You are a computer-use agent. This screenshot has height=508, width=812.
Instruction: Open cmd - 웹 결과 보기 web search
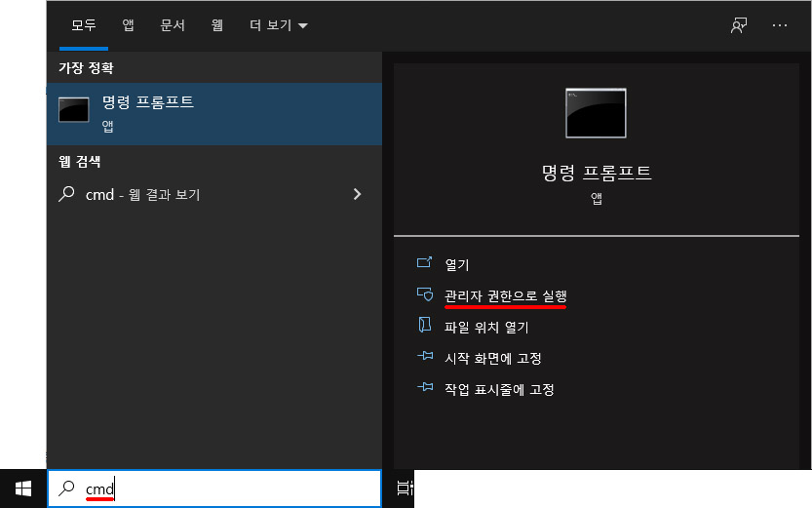[x=214, y=194]
